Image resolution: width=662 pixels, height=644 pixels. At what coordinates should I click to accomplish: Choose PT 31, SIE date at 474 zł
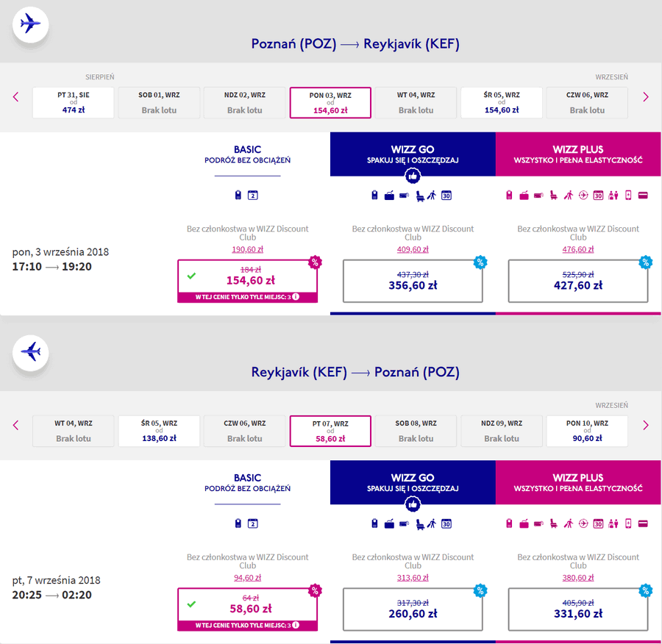pos(73,102)
